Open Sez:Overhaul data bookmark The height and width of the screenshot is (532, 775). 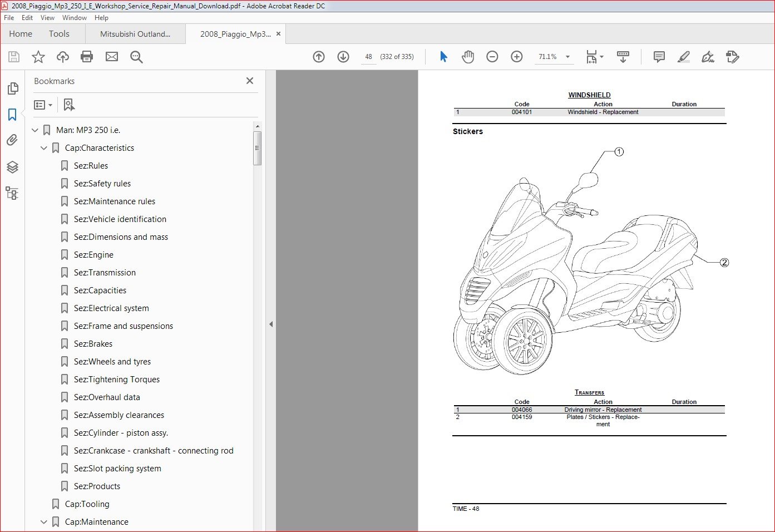click(107, 397)
